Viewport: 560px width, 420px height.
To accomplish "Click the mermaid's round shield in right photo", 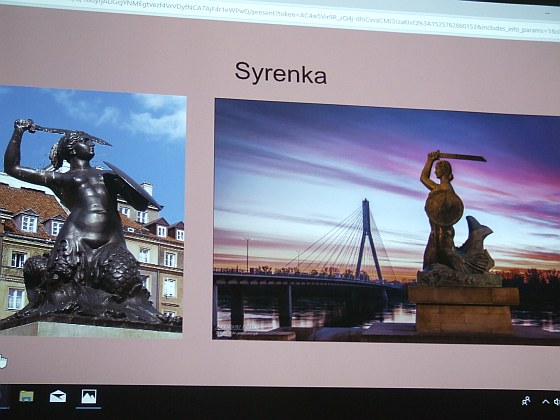I will pyautogui.click(x=444, y=209).
